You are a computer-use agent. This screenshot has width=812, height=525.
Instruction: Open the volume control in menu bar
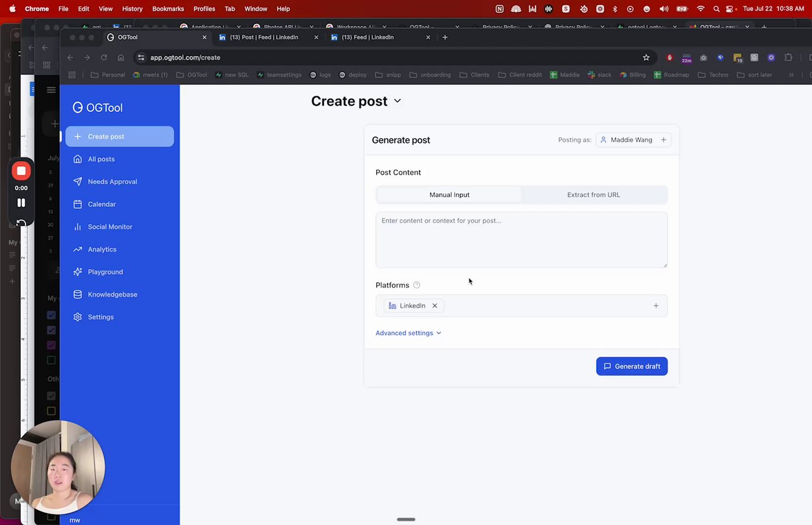coord(664,9)
